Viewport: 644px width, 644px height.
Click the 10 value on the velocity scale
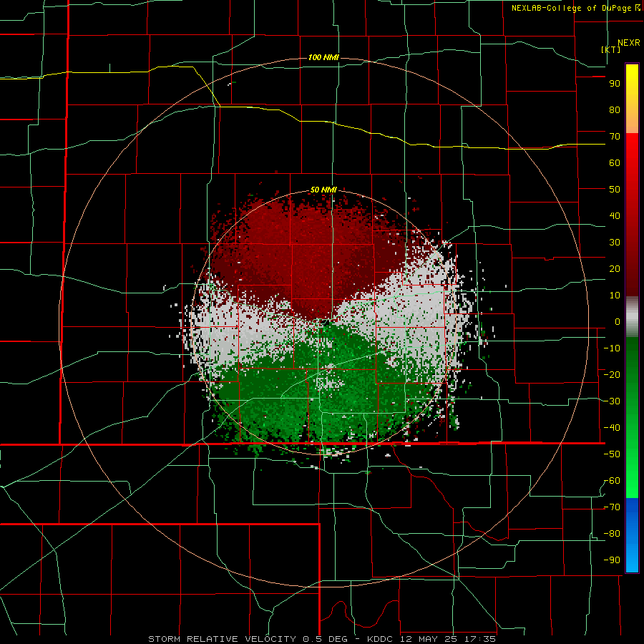[x=615, y=296]
